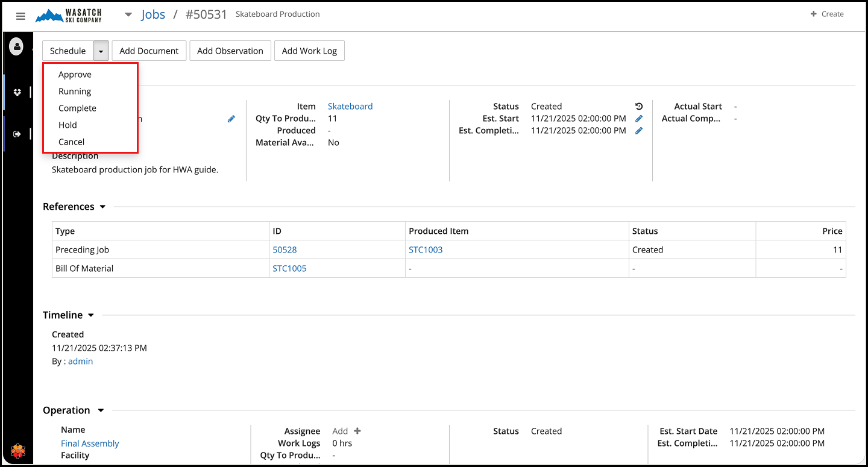Click the Add Work Log button
This screenshot has width=868, height=467.
click(309, 51)
